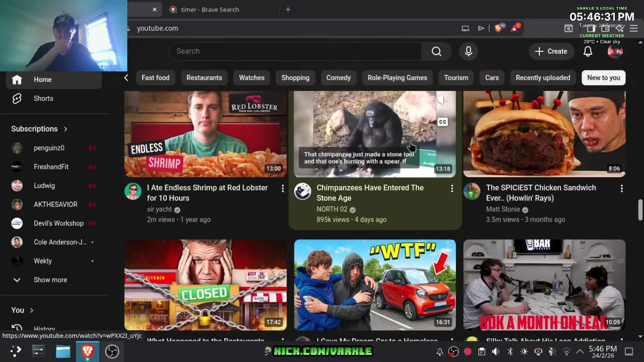Click the search magnifier button
This screenshot has width=644, height=362.
tap(436, 51)
